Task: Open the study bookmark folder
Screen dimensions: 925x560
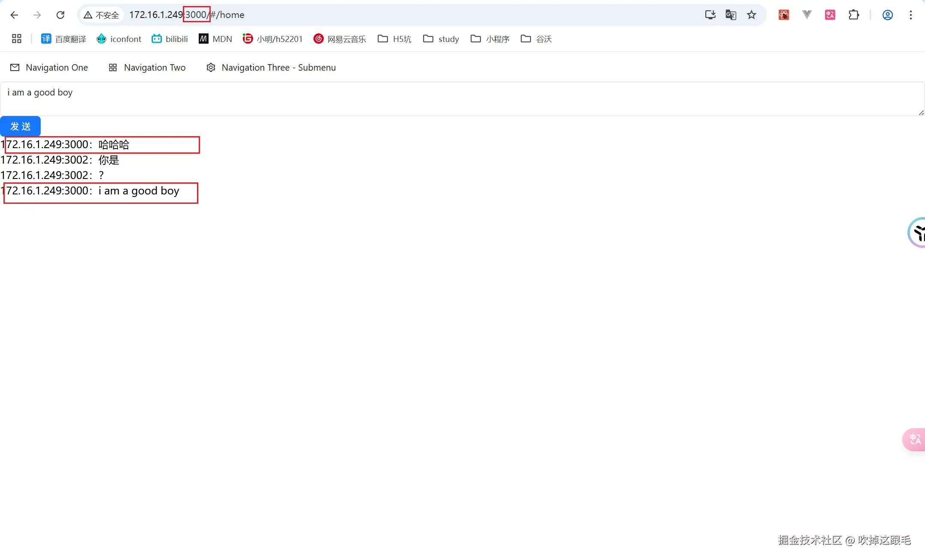Action: 441,39
